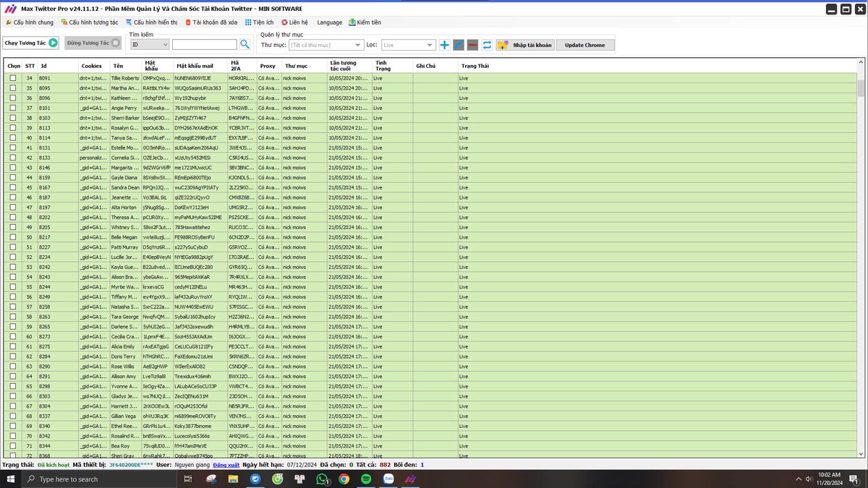Open the Language menu

click(x=330, y=22)
